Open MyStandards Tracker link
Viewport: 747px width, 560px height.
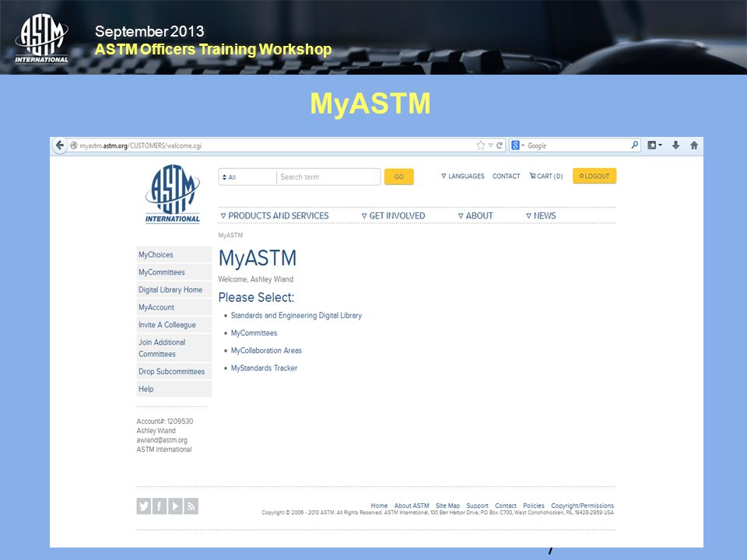[x=264, y=368]
